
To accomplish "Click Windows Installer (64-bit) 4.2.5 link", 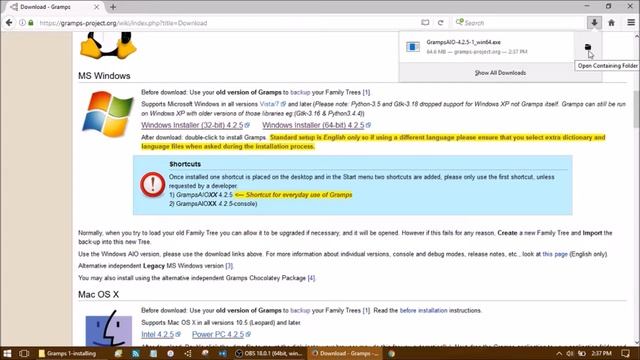I will tap(316, 125).
